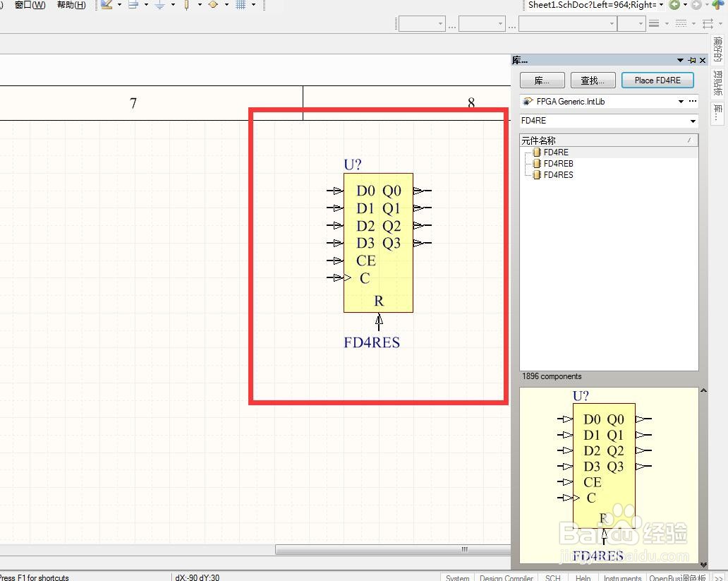Screen dimensions: 728x581
Task: Open the 偏好的 favorites side tab
Action: 718,49
